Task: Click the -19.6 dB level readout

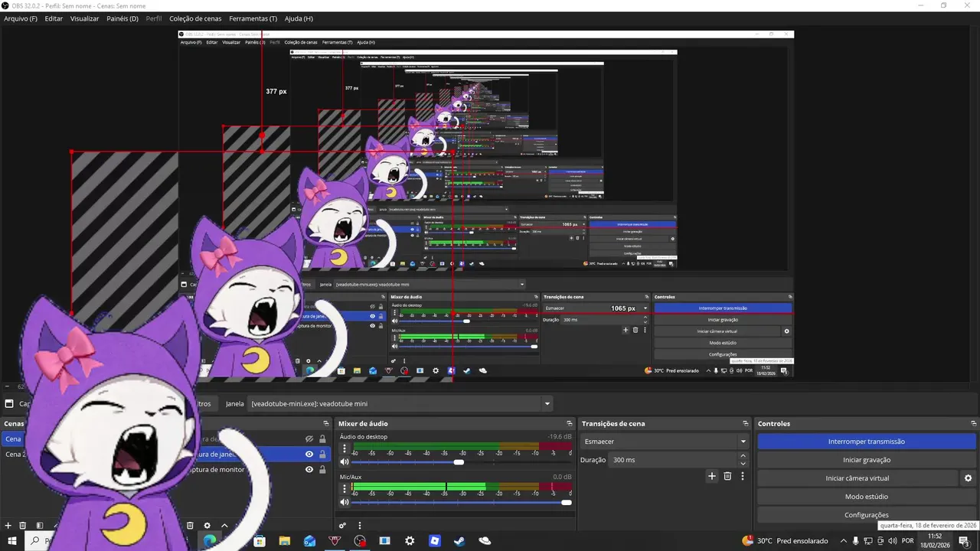Action: [x=560, y=437]
